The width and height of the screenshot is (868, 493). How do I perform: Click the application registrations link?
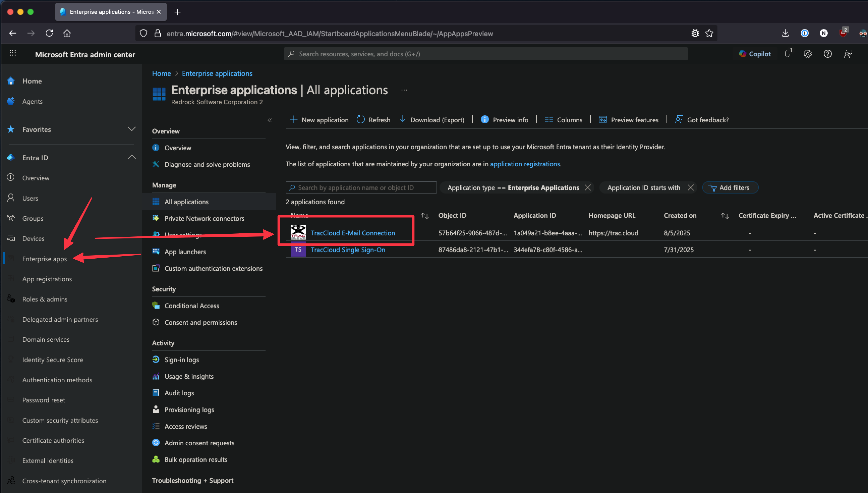525,164
